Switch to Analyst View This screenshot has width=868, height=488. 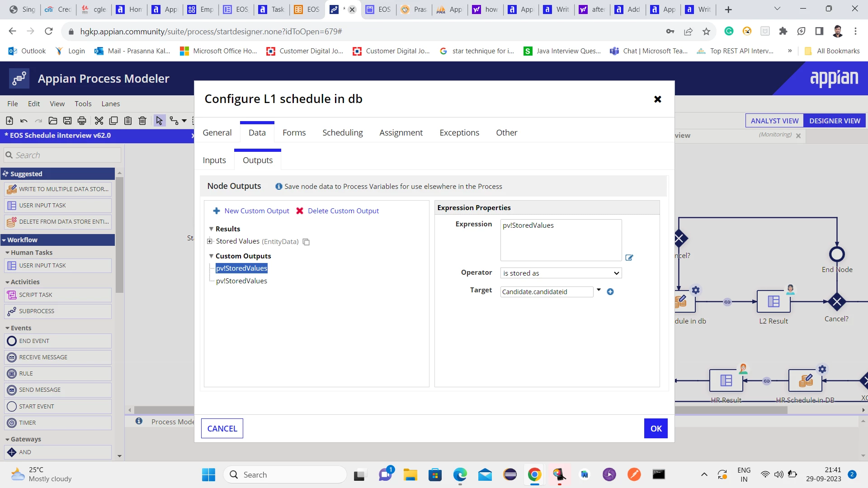pos(774,121)
